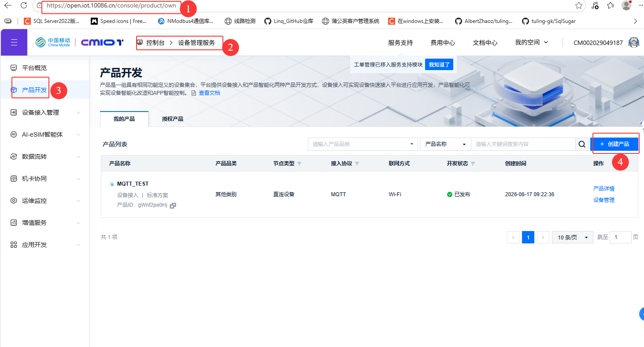Click the user avatar icon
Viewport: 644px width, 347px height.
point(634,43)
